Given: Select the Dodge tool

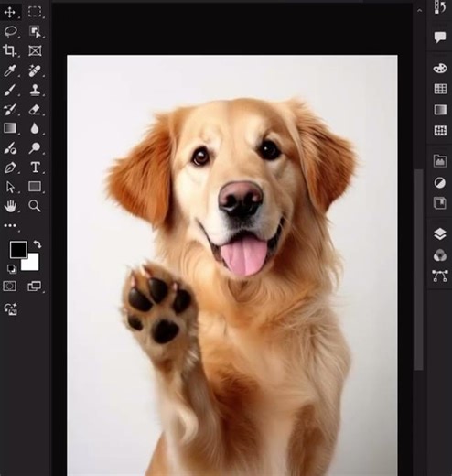Looking at the screenshot, I should (35, 147).
